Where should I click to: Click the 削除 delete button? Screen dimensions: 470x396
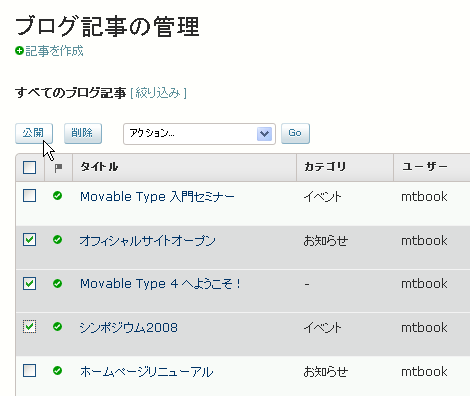[83, 133]
